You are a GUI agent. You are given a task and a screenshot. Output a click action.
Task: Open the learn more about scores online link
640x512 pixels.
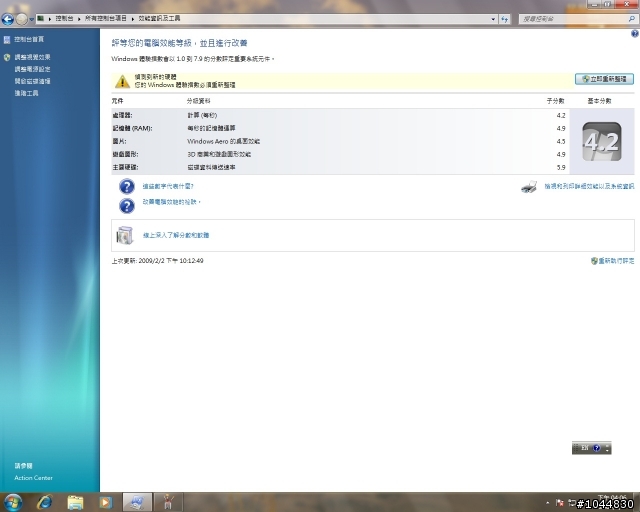(x=176, y=235)
